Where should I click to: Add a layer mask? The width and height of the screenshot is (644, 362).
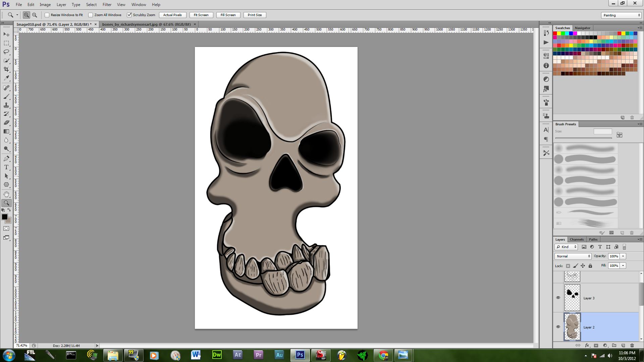click(x=596, y=345)
